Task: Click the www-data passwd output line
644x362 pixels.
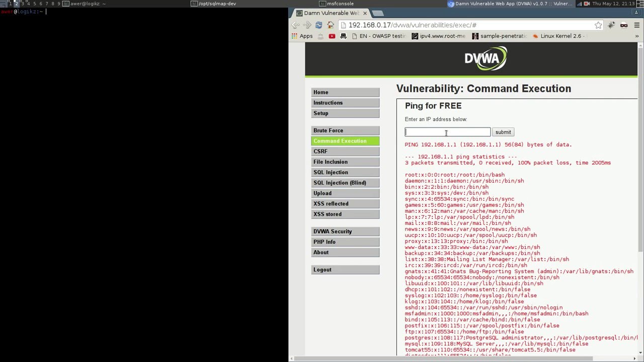Action: (472, 247)
